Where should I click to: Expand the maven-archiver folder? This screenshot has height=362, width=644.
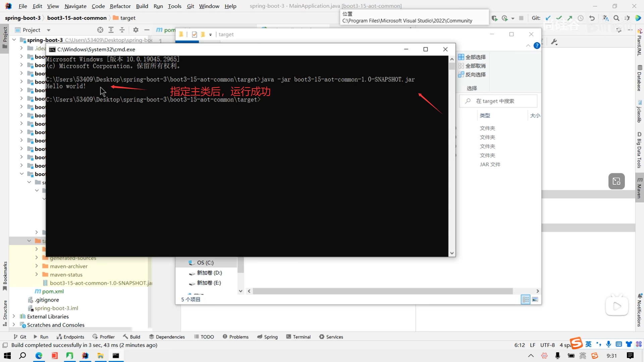(37, 266)
